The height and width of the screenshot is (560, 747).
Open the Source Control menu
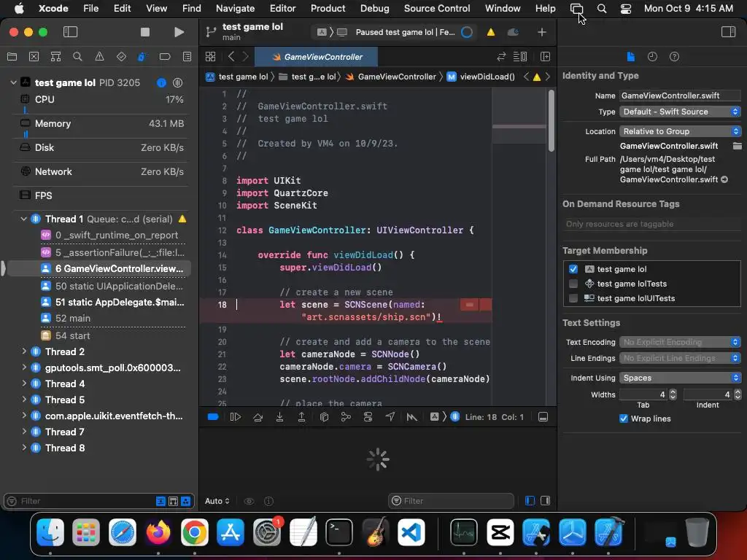pyautogui.click(x=437, y=8)
